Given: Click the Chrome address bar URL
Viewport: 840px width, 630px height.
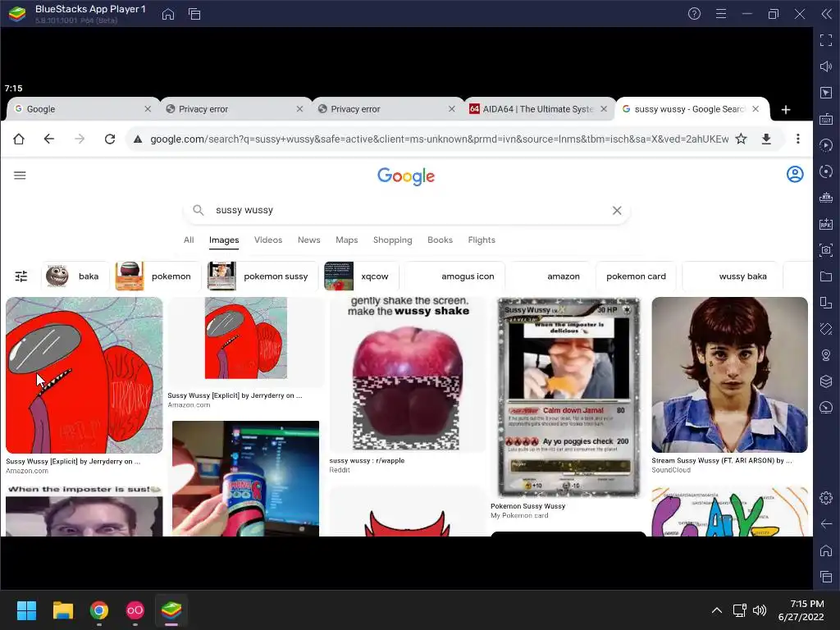Looking at the screenshot, I should coord(439,139).
